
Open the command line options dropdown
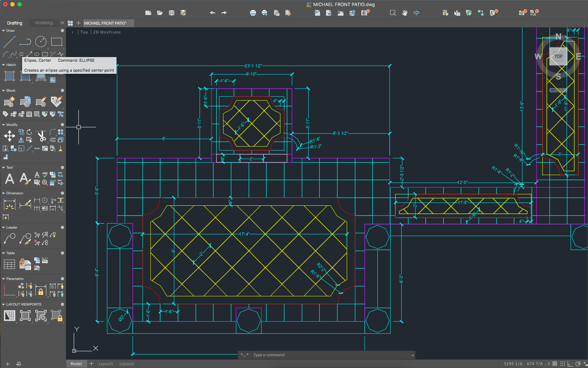coord(244,354)
